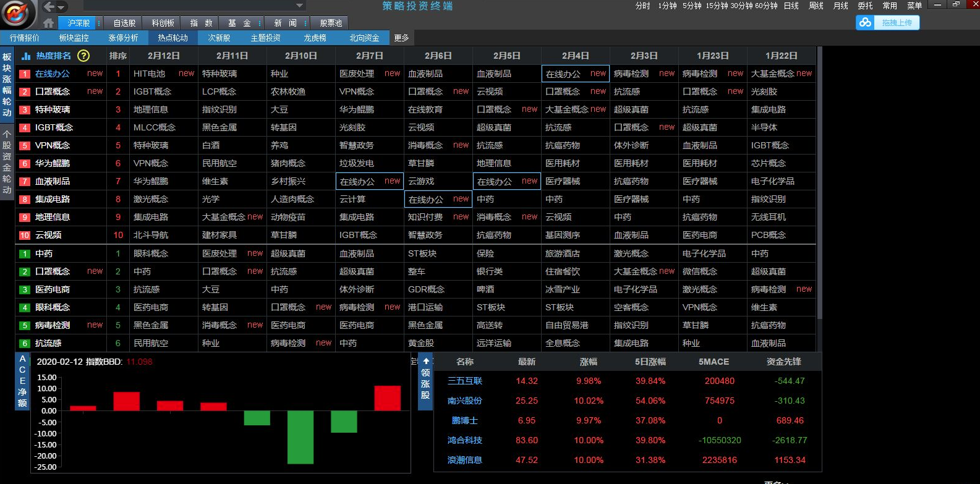
Task: Open the top search box dropdown arrow
Action: pos(299,6)
